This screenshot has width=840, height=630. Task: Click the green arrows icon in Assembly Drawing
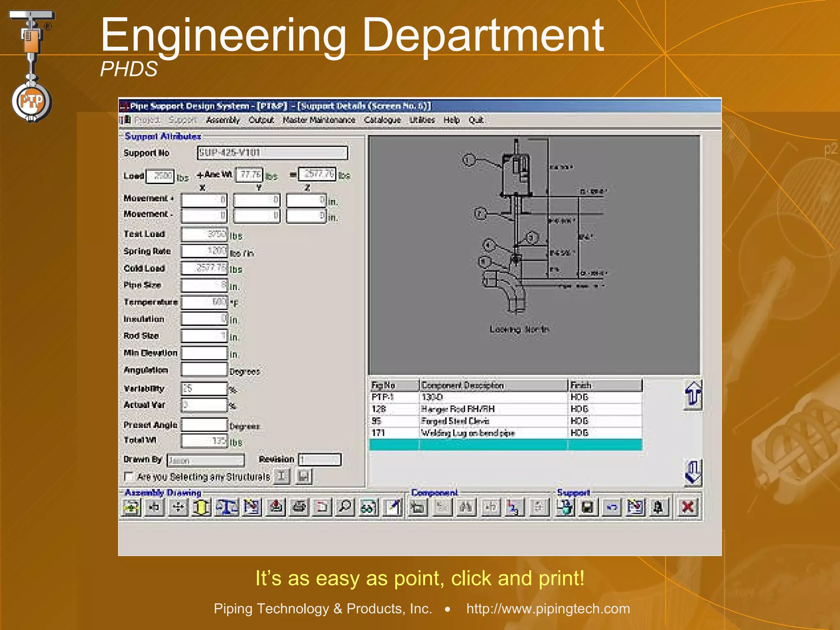click(131, 507)
